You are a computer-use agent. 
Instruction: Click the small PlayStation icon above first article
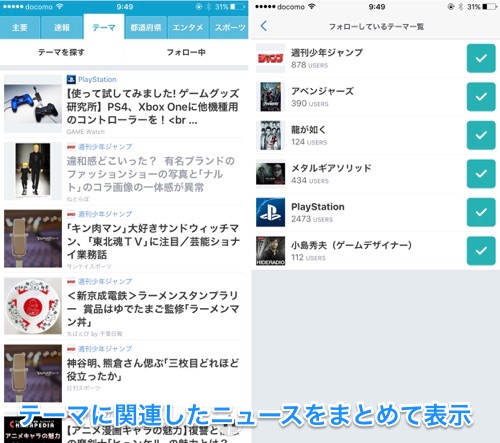pos(71,79)
